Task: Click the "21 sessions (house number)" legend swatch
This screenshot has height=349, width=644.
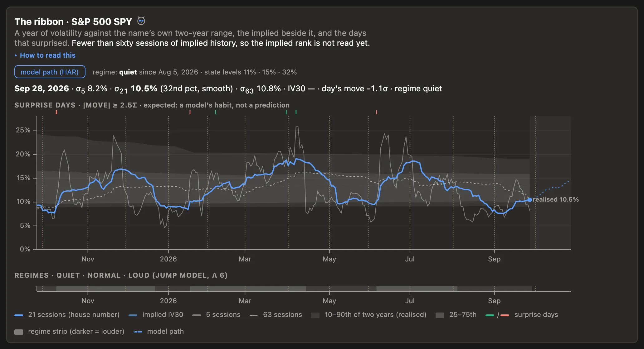Action: coord(19,315)
